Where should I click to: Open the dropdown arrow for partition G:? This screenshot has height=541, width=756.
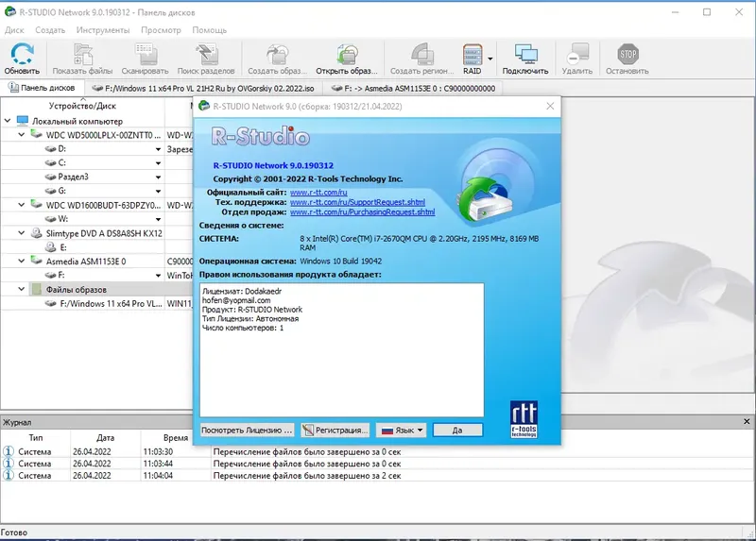click(x=158, y=192)
